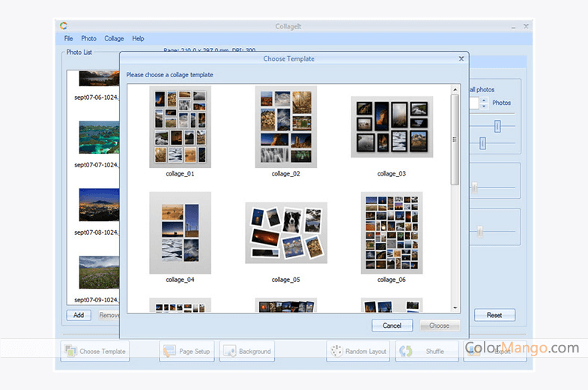Viewport: 588px width, 390px height.
Task: Decrease photo count with the spinner down arrow
Action: [x=484, y=106]
